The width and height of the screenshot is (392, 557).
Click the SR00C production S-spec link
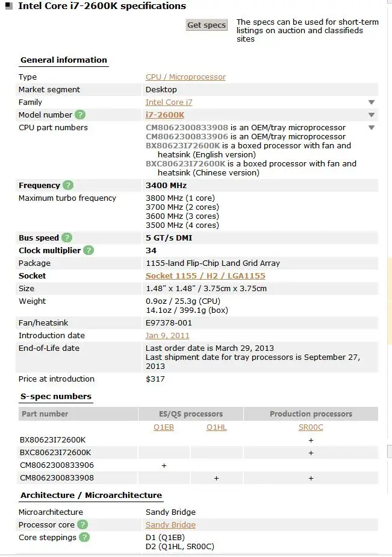311,427
